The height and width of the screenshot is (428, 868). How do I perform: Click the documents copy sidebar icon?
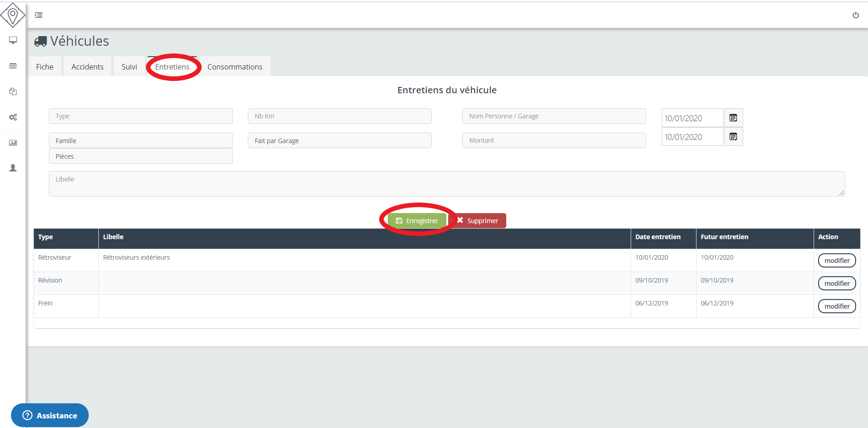(13, 91)
